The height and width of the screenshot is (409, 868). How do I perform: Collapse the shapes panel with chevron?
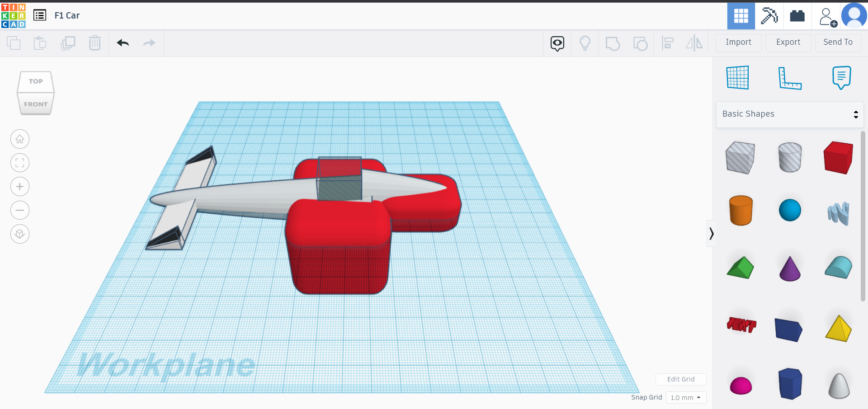coord(711,234)
